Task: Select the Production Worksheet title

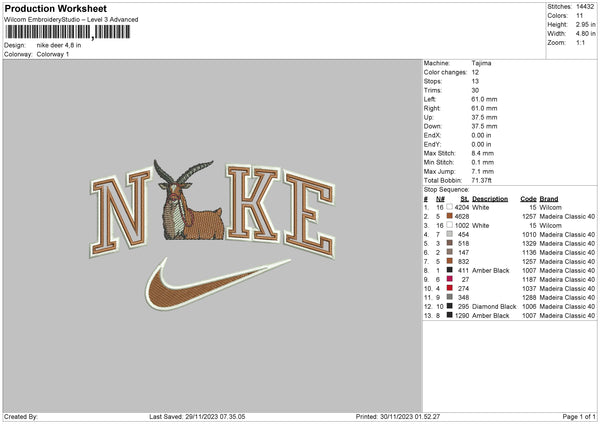Action: 55,8
